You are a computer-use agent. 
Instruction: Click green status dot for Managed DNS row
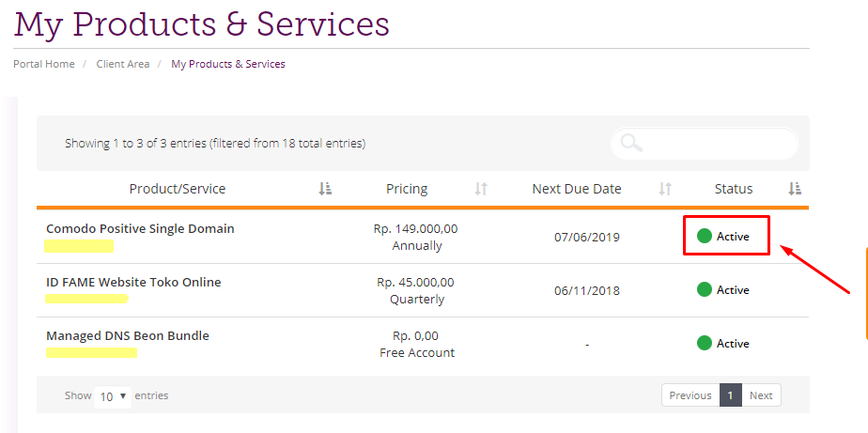pyautogui.click(x=705, y=343)
